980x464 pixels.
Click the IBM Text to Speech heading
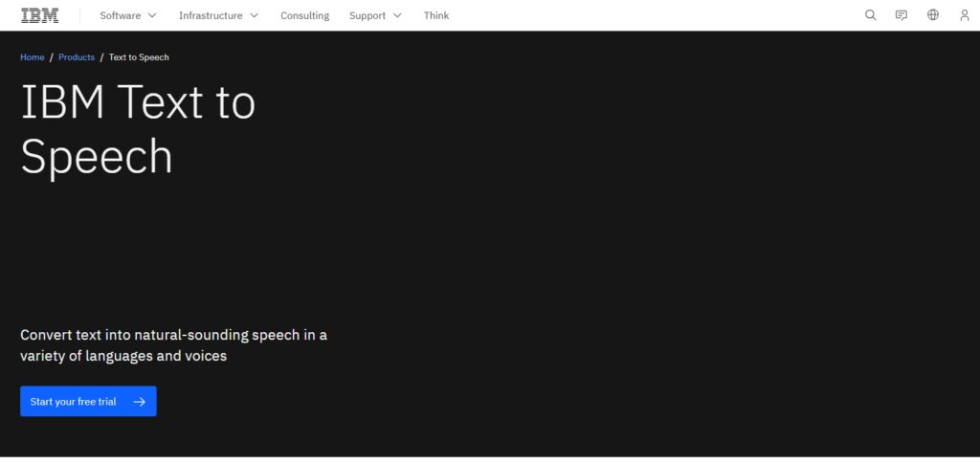tap(138, 129)
